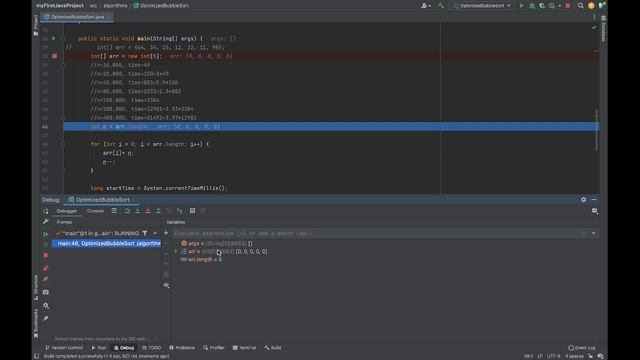The width and height of the screenshot is (640, 360).
Task: Open the Build tool window
Action: (273, 348)
